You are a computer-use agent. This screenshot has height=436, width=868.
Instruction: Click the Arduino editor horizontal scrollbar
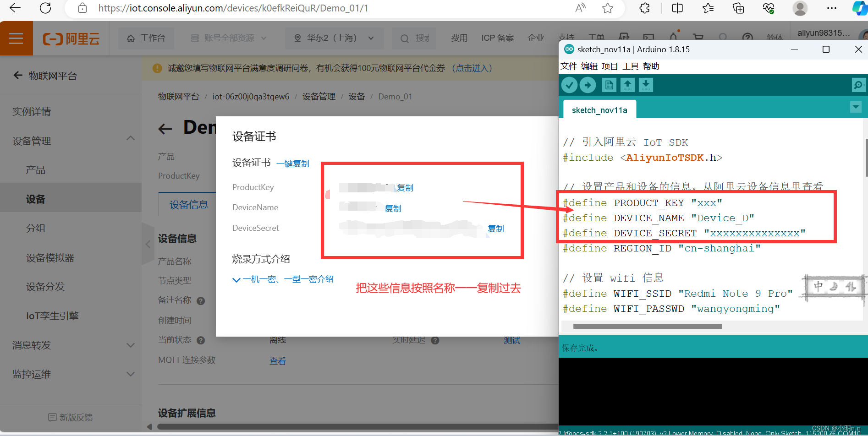click(648, 327)
